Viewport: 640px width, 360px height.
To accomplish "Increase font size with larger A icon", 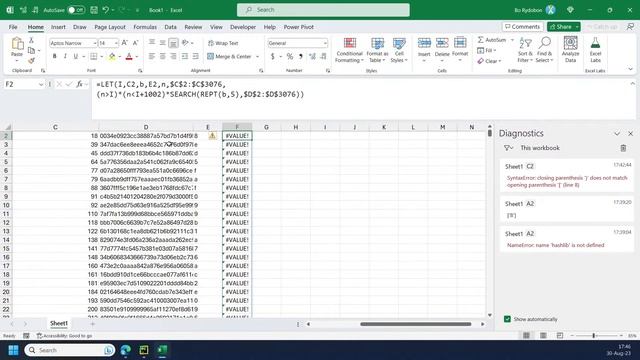I will [x=124, y=43].
